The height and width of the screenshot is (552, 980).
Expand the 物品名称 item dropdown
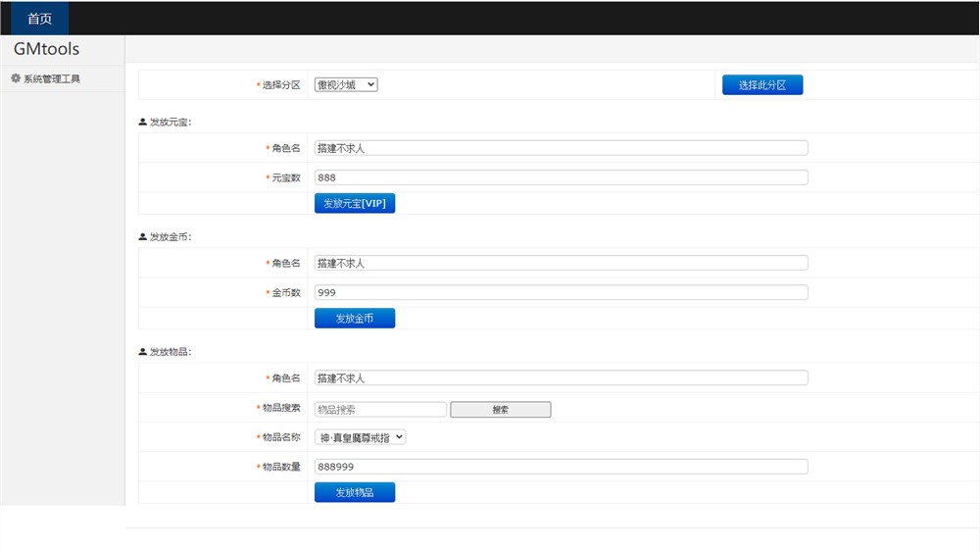[x=360, y=437]
